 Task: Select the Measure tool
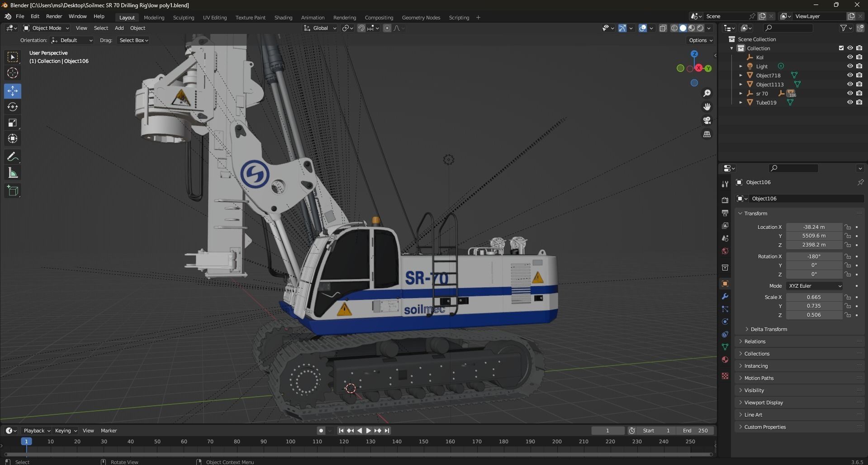click(x=13, y=173)
